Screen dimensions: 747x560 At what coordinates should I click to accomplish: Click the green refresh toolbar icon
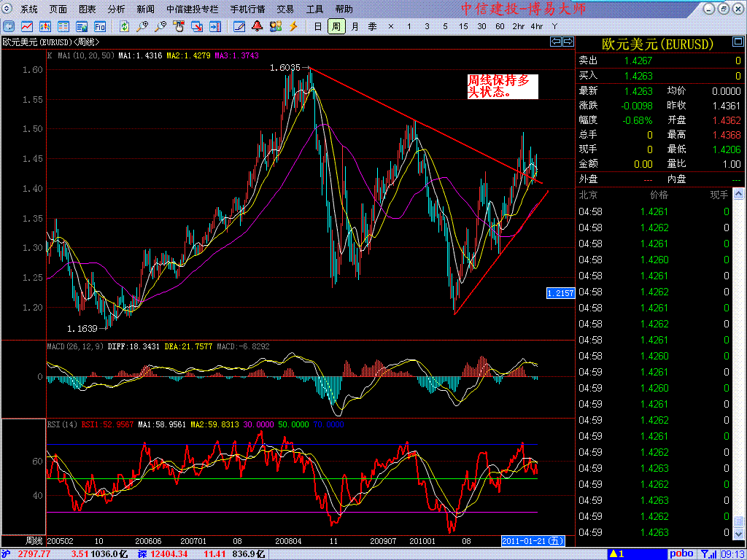coord(124,26)
